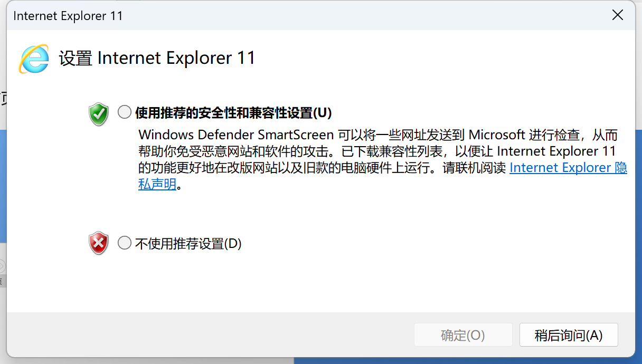
Task: Click the 不使用推荐设置(D) label text
Action: pyautogui.click(x=188, y=244)
